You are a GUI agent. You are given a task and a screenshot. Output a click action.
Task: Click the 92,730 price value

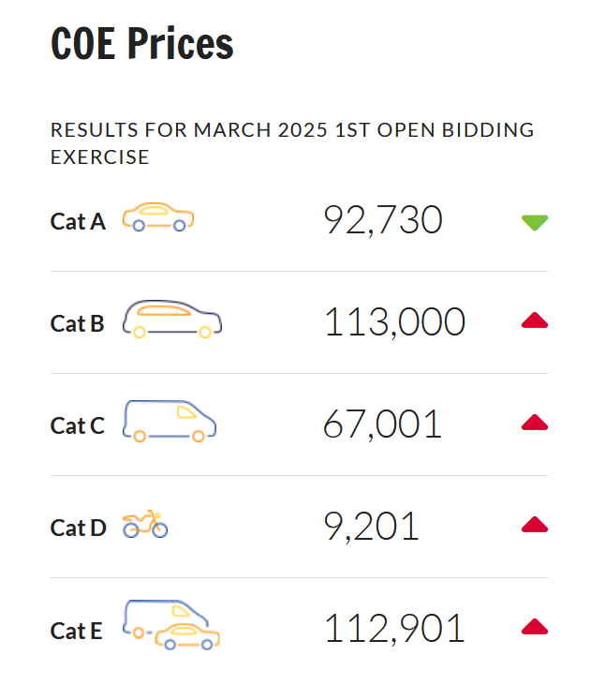pos(383,219)
